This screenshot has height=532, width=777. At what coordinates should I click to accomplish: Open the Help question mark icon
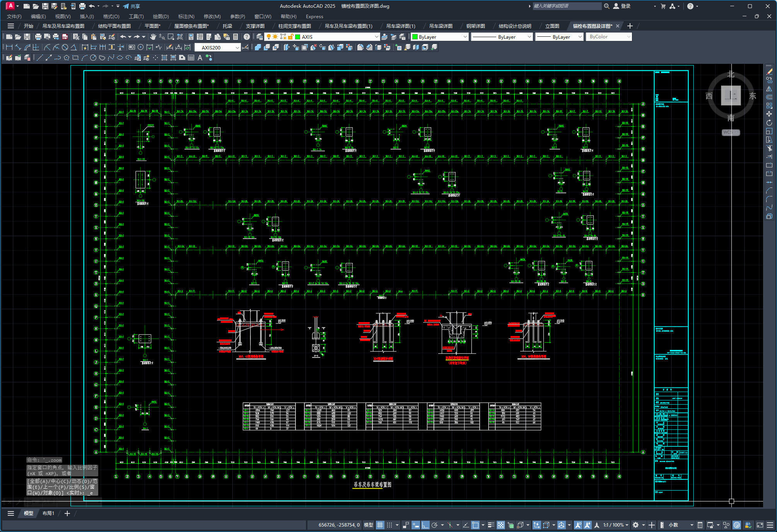247,37
